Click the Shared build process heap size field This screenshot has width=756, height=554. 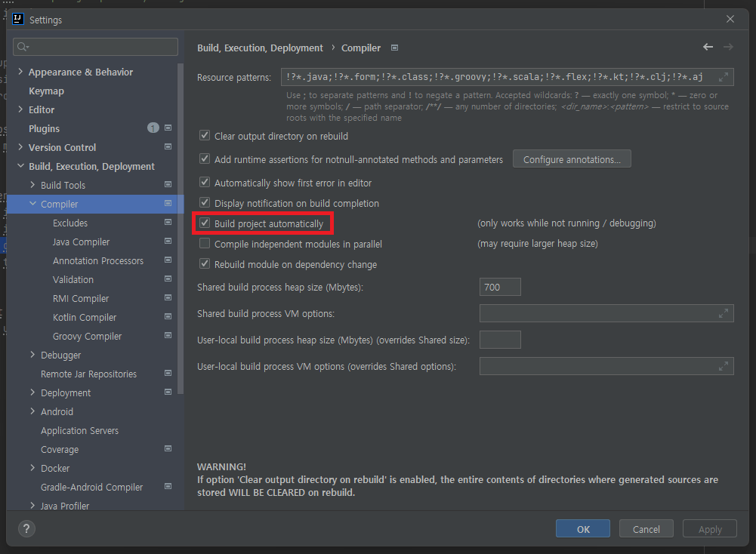(499, 287)
